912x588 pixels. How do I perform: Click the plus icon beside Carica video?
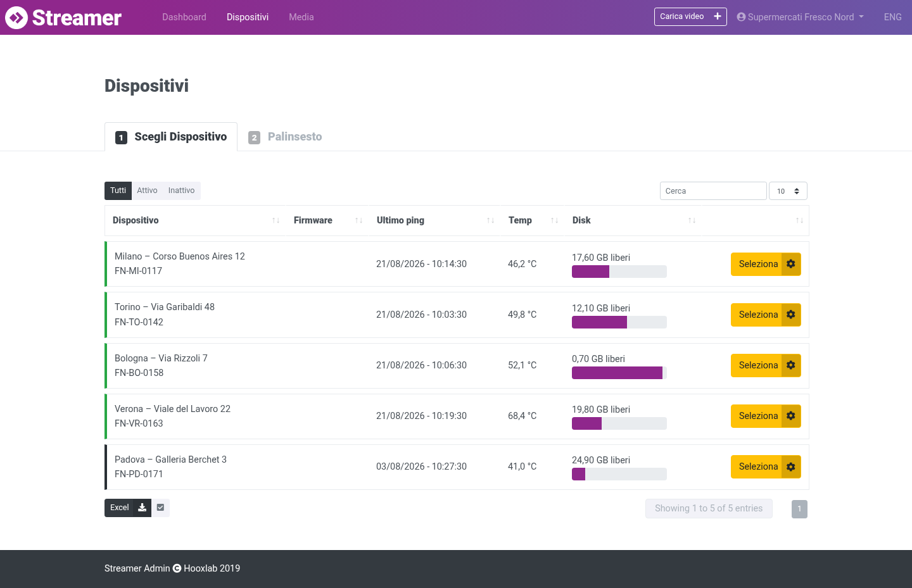pos(718,16)
